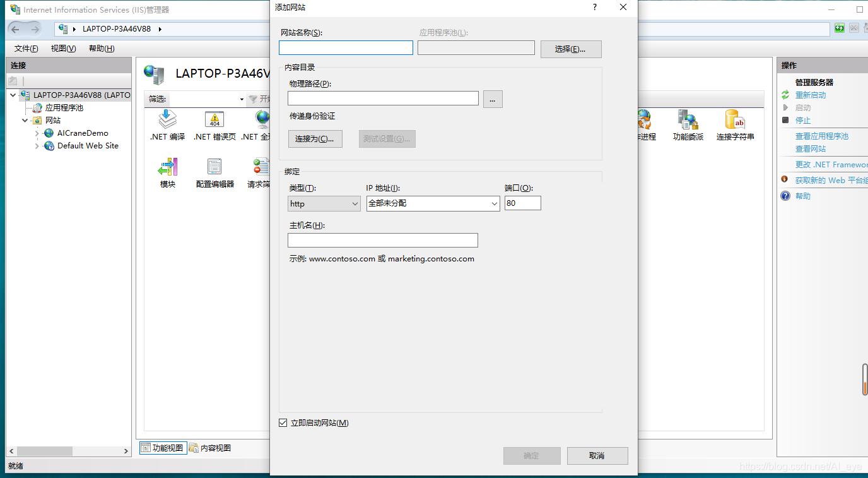Open the IP 地址 全部未分配 dropdown
The width and height of the screenshot is (868, 478).
pos(433,203)
